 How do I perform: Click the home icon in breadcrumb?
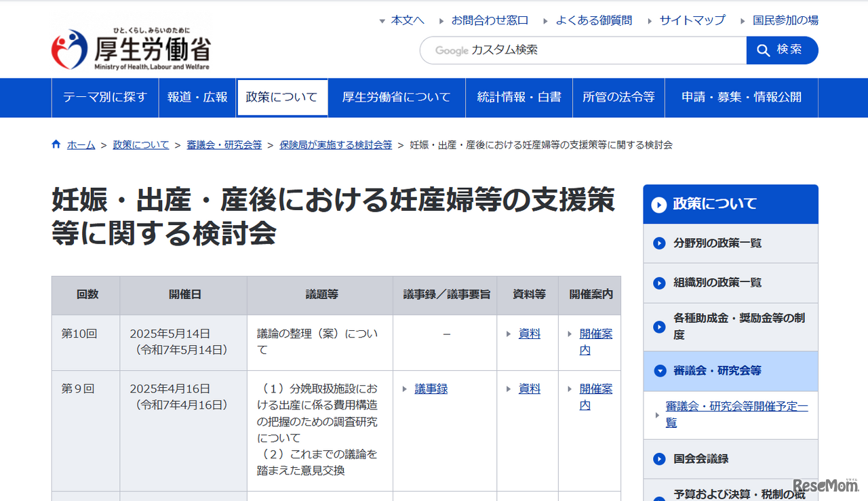tap(56, 144)
